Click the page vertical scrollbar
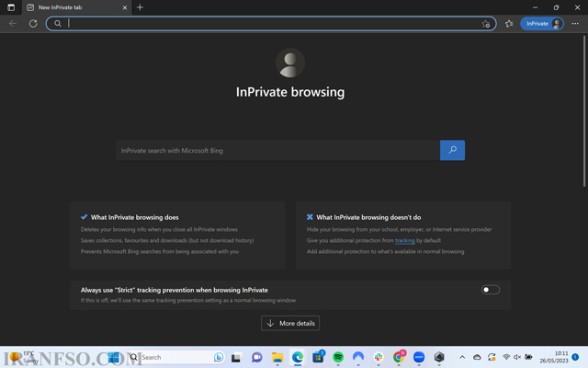 click(584, 110)
